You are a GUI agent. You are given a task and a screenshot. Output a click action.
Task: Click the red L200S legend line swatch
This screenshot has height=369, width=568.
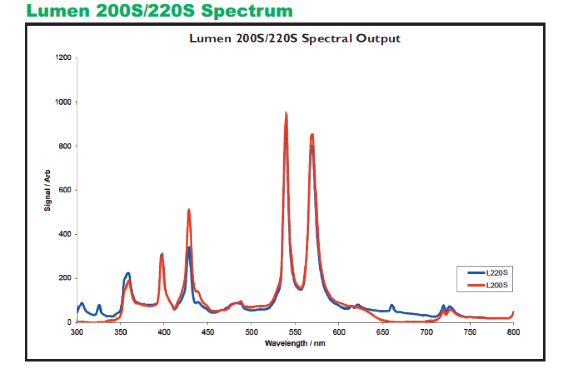click(x=476, y=285)
